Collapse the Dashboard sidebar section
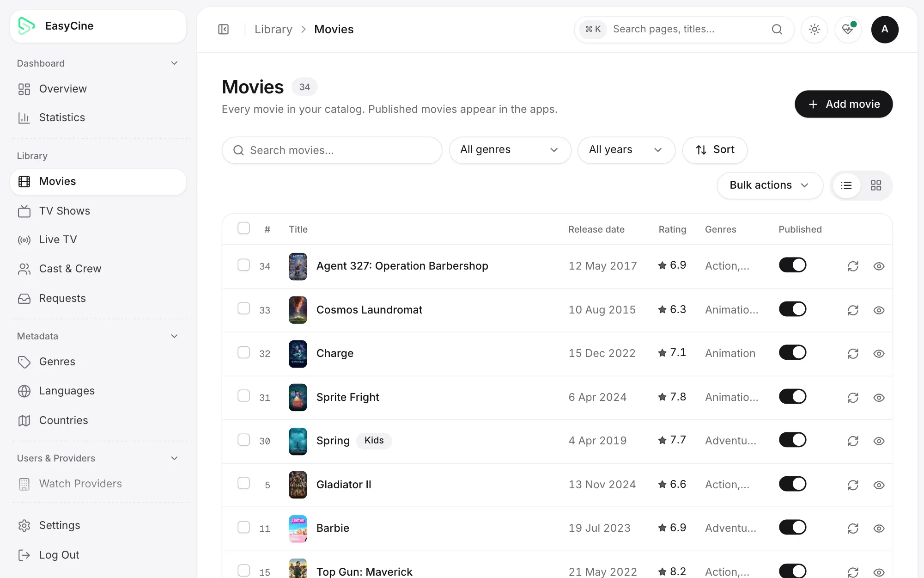This screenshot has height=578, width=924. pyautogui.click(x=174, y=63)
